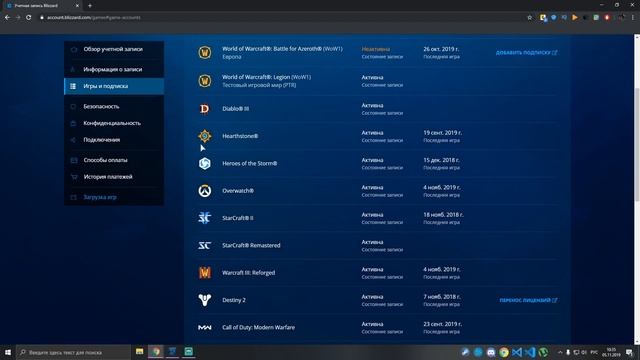This screenshot has height=360, width=640.
Task: Click the StarCraft II icon
Action: (204, 218)
